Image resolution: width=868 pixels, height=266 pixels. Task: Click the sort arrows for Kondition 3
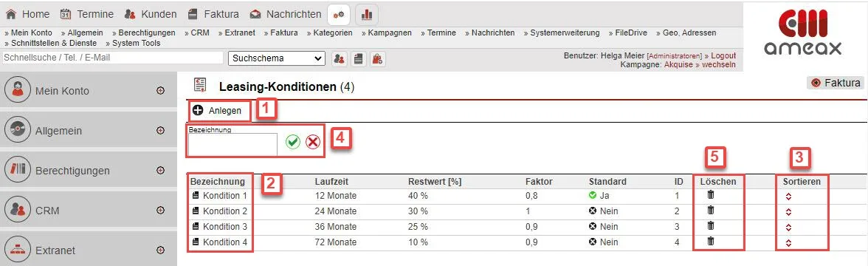(789, 228)
